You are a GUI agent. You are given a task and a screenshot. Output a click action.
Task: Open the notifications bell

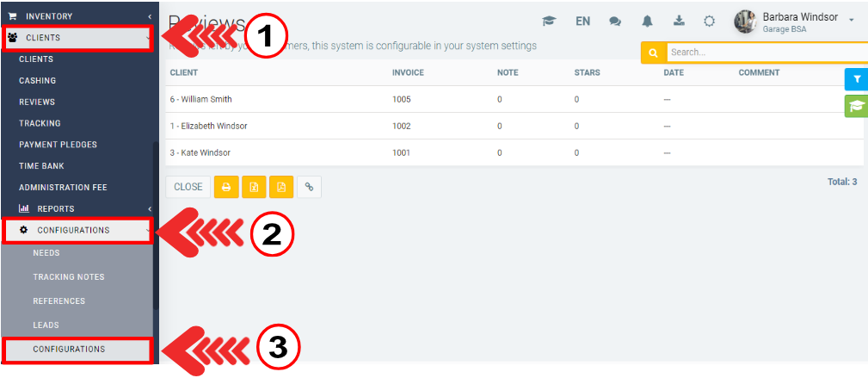pyautogui.click(x=647, y=21)
